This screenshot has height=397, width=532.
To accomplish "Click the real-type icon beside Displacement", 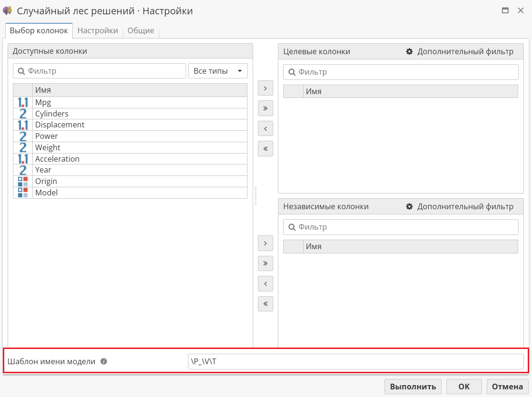I will [x=23, y=125].
